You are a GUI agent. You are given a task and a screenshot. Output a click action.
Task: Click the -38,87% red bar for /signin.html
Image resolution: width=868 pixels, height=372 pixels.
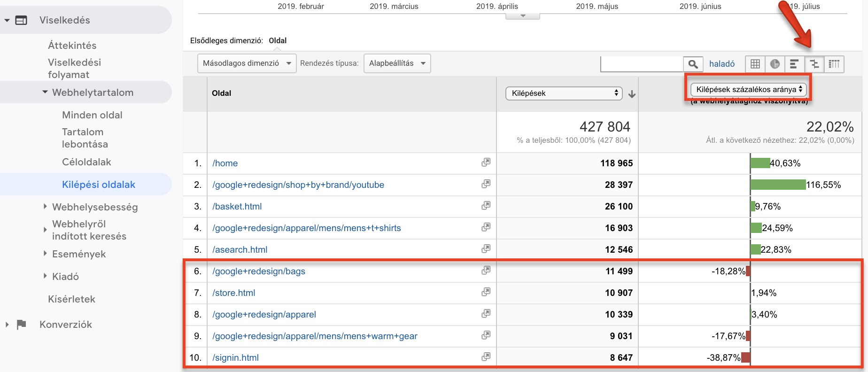point(745,357)
